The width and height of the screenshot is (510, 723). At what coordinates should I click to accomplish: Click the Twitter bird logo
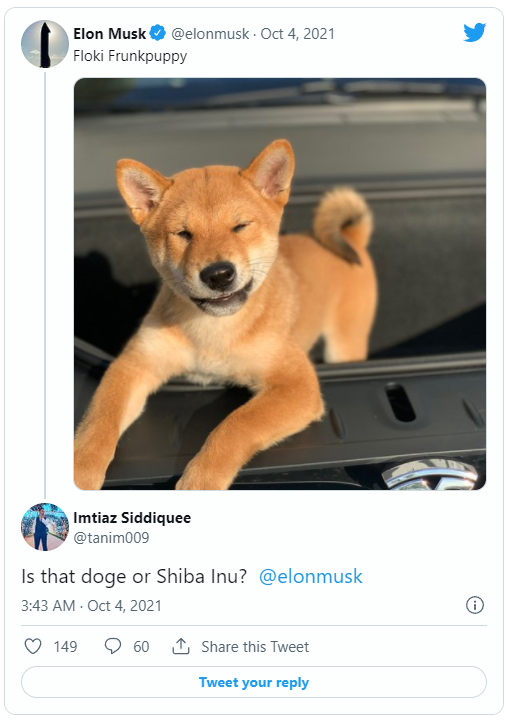point(474,32)
